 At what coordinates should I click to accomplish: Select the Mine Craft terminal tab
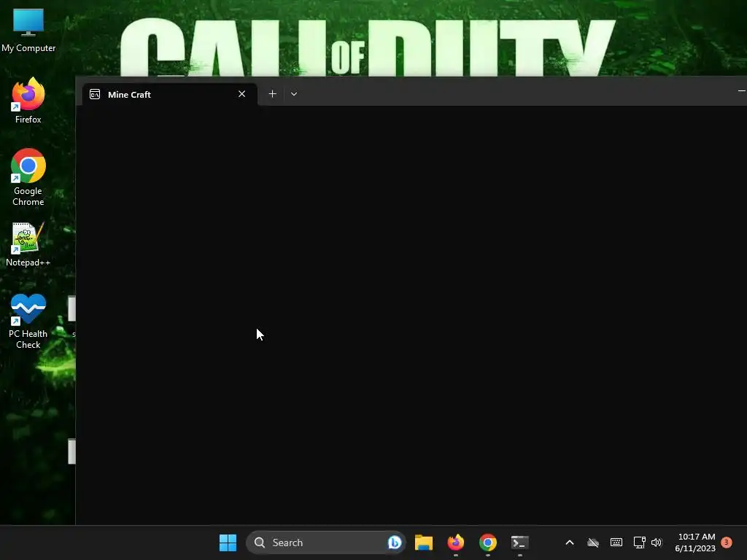coord(169,94)
